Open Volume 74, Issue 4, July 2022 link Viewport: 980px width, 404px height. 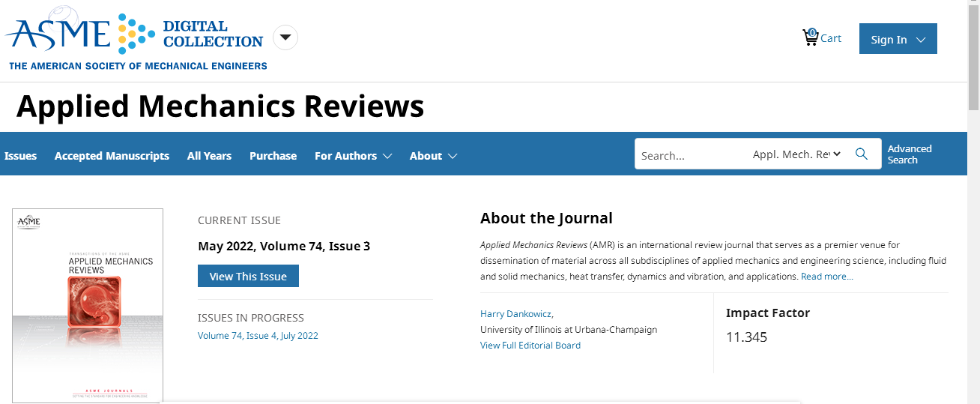[x=258, y=336]
